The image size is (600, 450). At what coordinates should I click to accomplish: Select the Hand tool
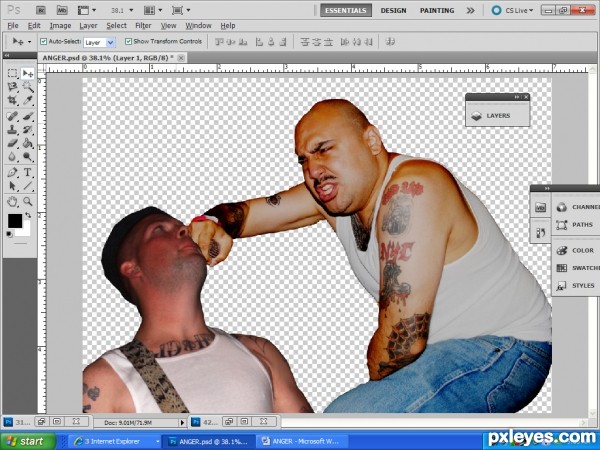click(13, 201)
